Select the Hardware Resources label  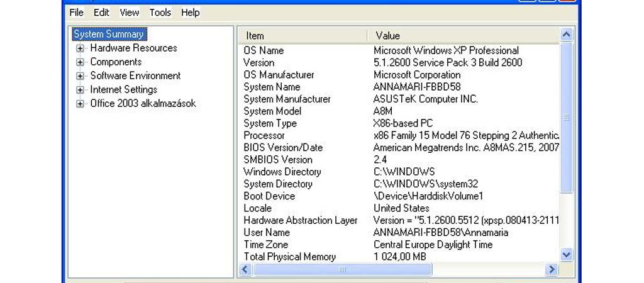point(133,48)
